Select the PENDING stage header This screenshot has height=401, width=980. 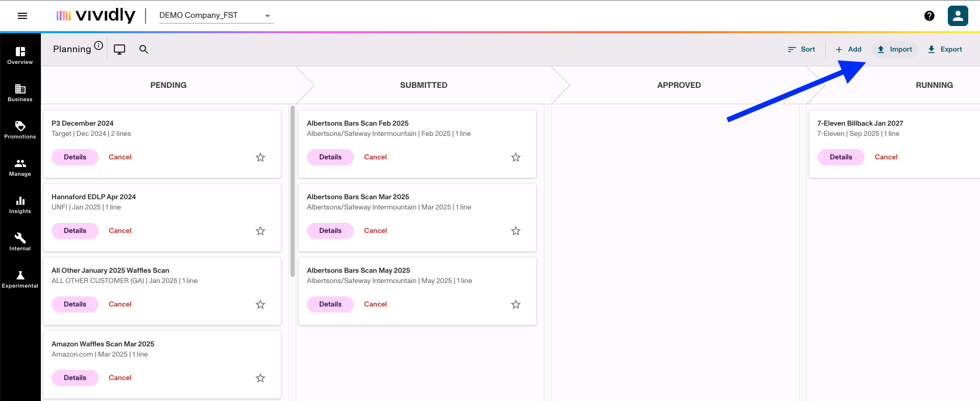169,85
